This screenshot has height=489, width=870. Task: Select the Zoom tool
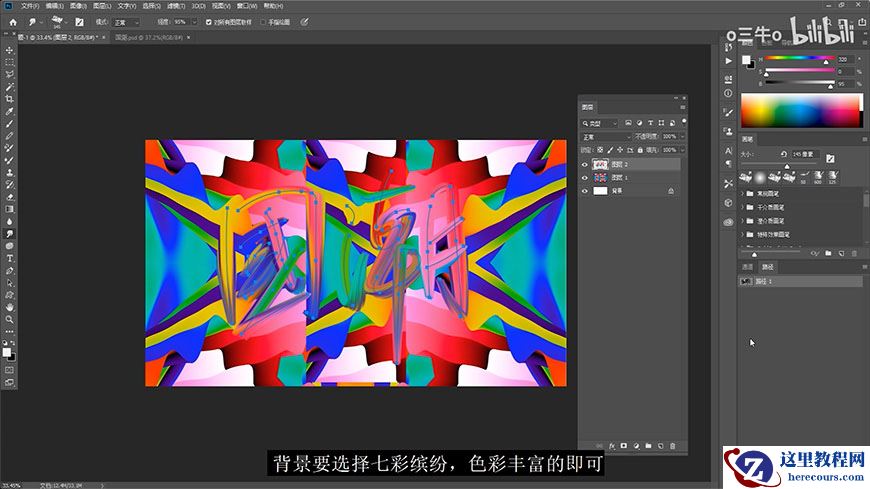coord(9,319)
